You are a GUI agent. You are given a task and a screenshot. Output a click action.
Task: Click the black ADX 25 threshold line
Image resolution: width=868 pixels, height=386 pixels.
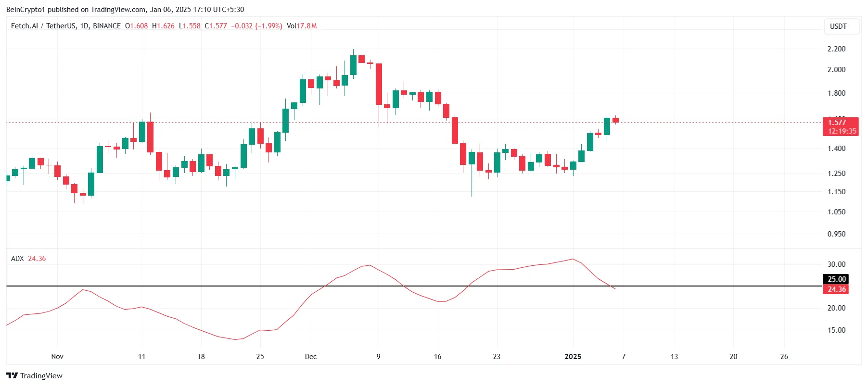coord(414,286)
